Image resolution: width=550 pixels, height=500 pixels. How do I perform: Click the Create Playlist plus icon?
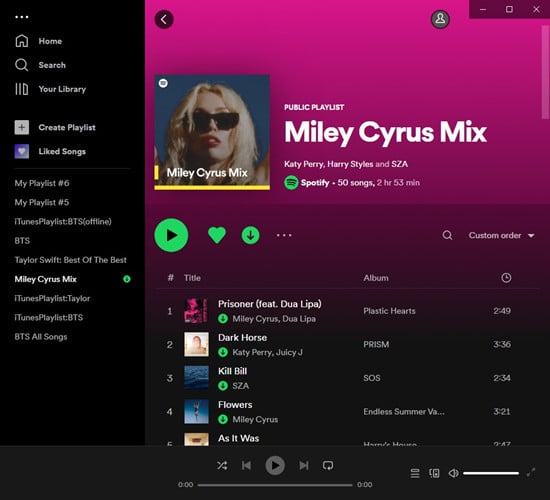[22, 127]
